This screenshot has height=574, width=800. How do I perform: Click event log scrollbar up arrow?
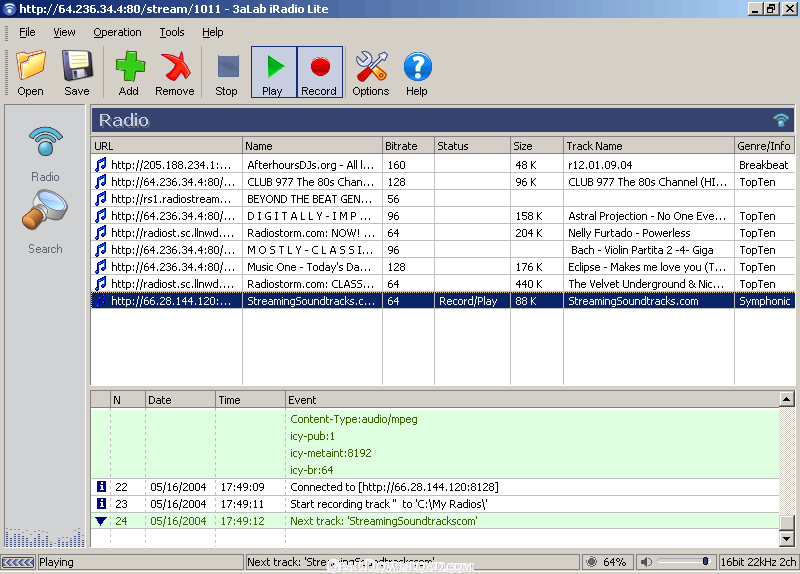pos(787,399)
